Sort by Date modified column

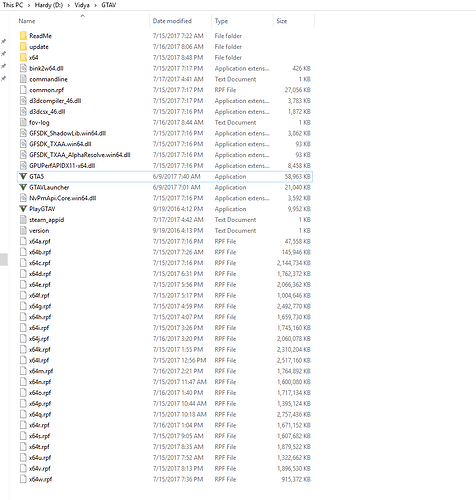tap(172, 21)
